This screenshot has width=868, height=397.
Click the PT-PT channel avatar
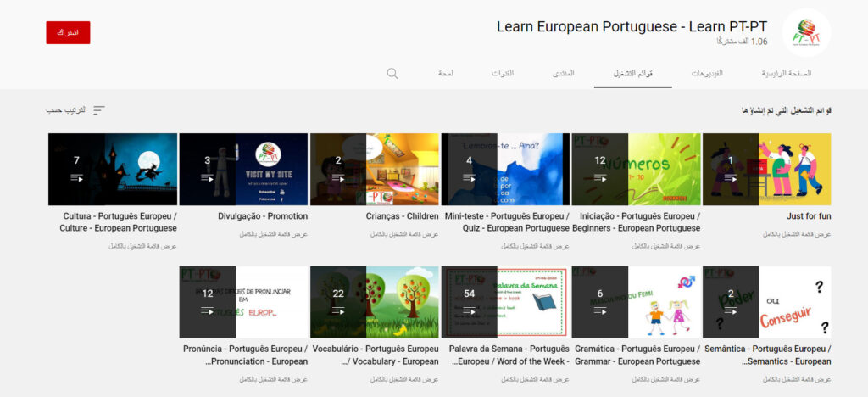point(806,33)
